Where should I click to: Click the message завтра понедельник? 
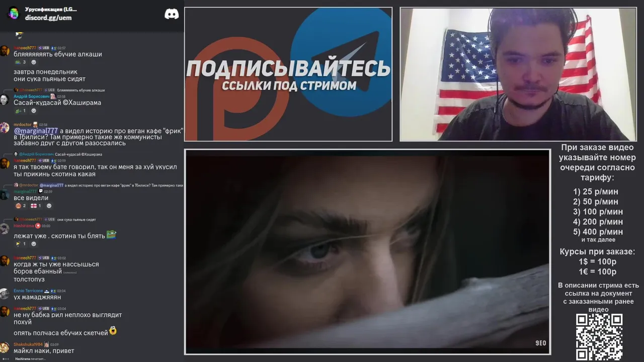coord(45,72)
